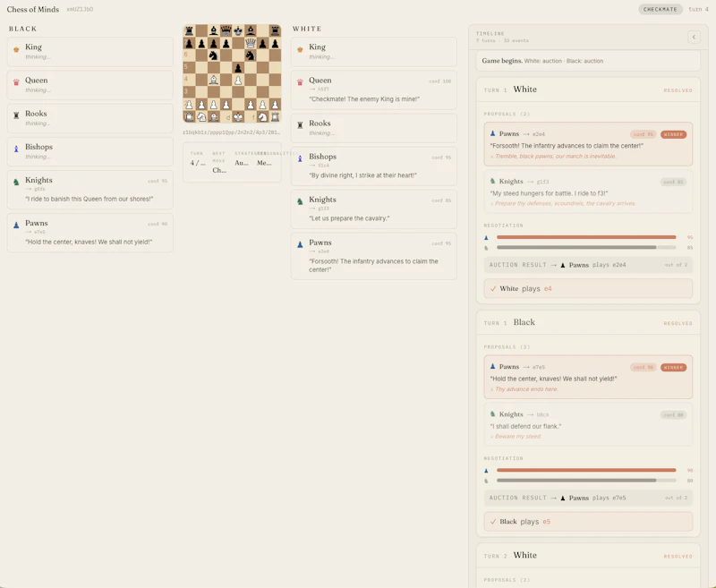
Task: Open the Black King agent card
Action: click(90, 52)
